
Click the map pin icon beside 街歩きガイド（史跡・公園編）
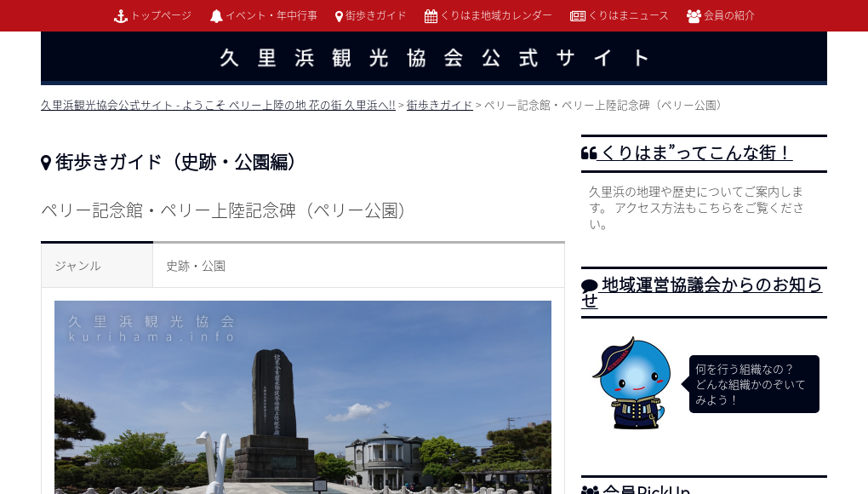[46, 162]
